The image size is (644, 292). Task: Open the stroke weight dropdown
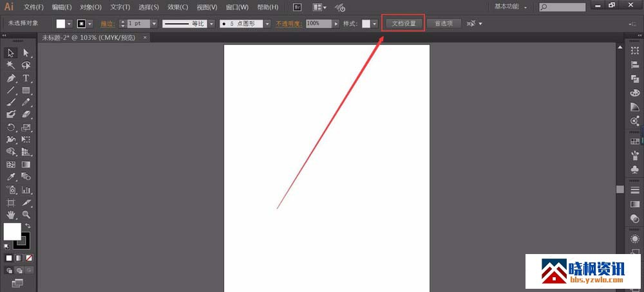[155, 23]
